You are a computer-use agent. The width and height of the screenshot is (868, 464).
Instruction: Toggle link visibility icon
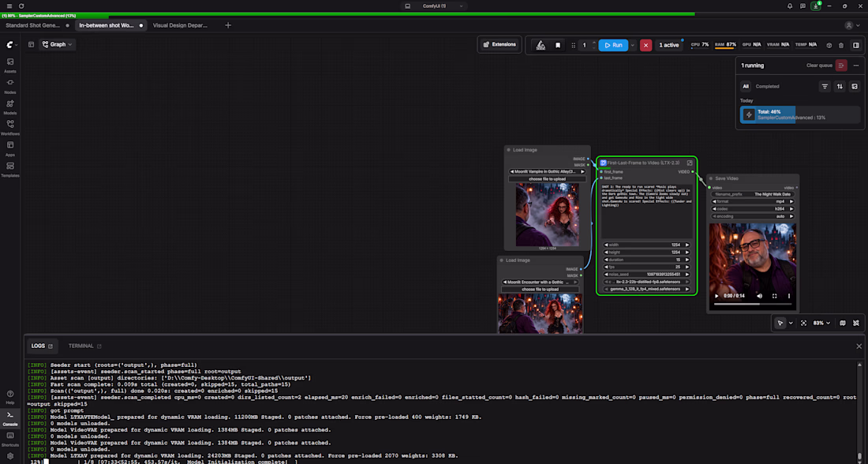[856, 323]
